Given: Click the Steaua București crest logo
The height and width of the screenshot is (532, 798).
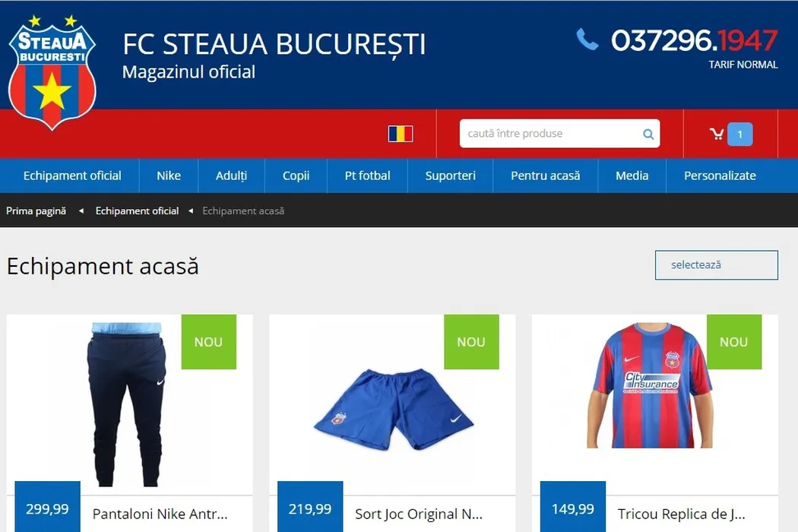Looking at the screenshot, I should [x=52, y=72].
